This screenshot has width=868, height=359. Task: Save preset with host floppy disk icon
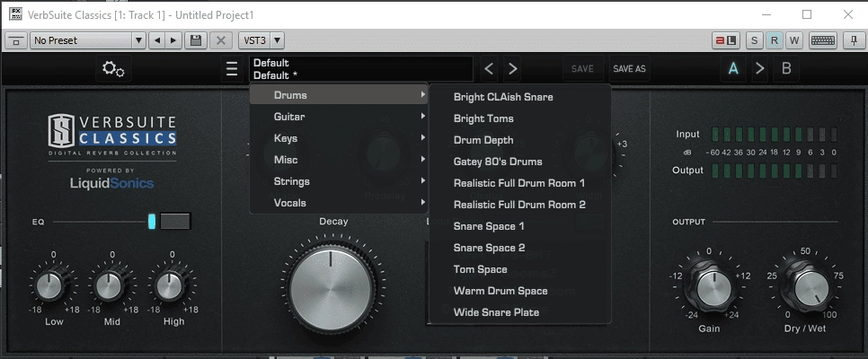point(195,40)
